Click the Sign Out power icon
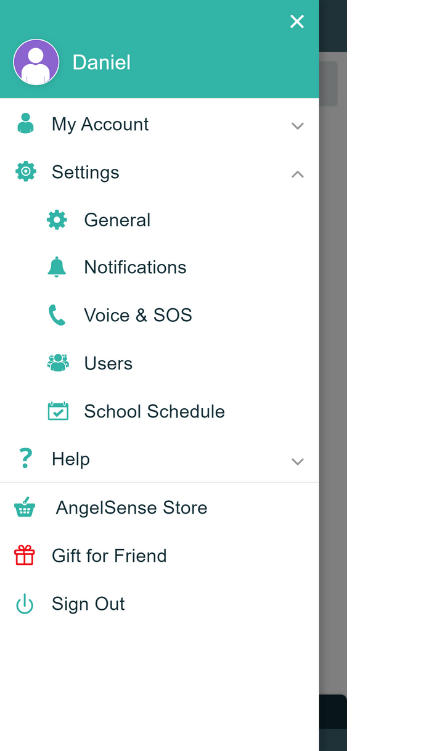This screenshot has width=422, height=751. pos(24,604)
